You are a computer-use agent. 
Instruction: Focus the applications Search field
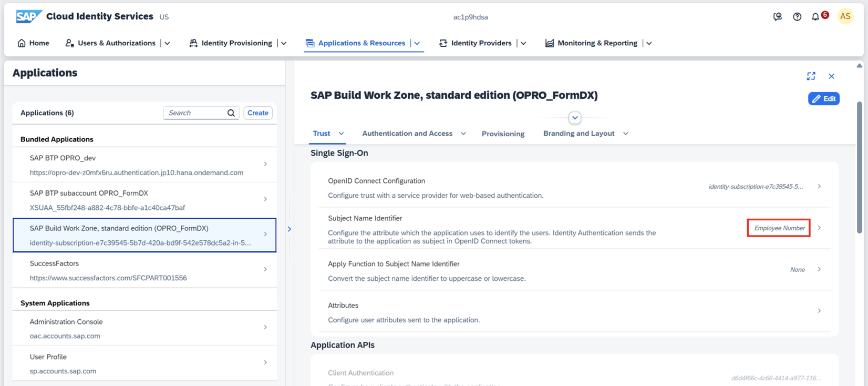195,113
